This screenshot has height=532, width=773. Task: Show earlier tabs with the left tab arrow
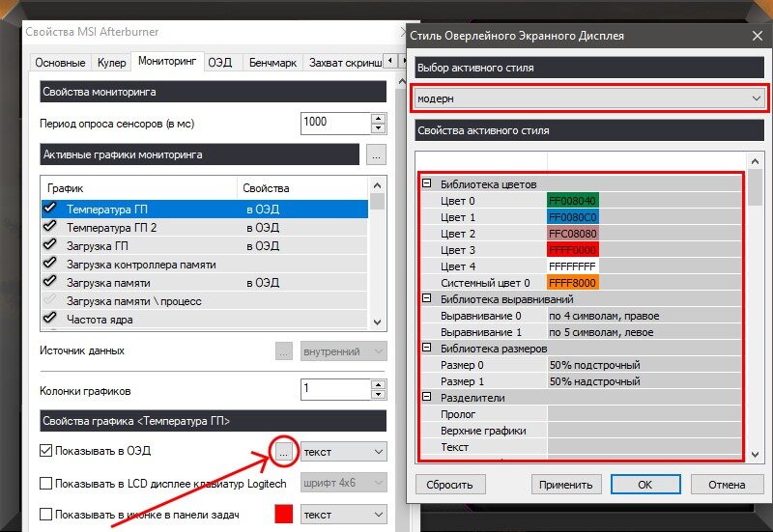pyautogui.click(x=390, y=61)
